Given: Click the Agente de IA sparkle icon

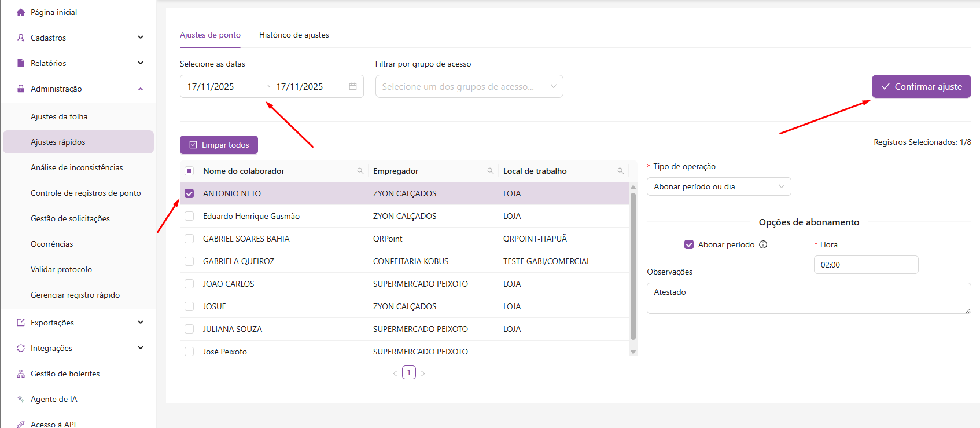Looking at the screenshot, I should click(21, 399).
